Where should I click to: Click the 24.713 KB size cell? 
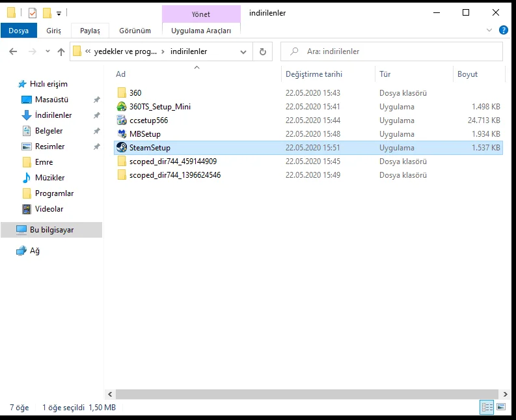pos(483,120)
